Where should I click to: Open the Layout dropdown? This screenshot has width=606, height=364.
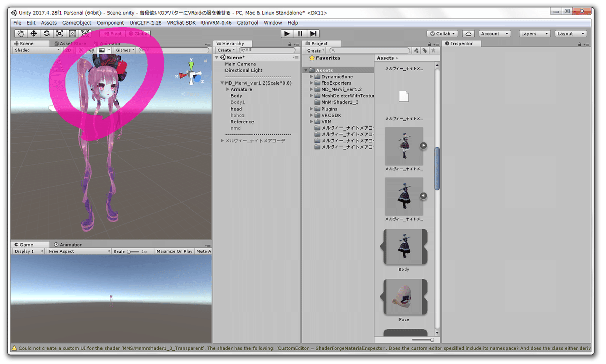571,34
